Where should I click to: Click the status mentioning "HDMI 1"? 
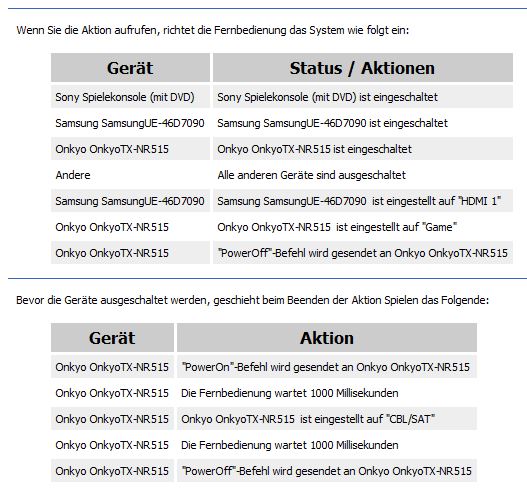[x=363, y=201]
